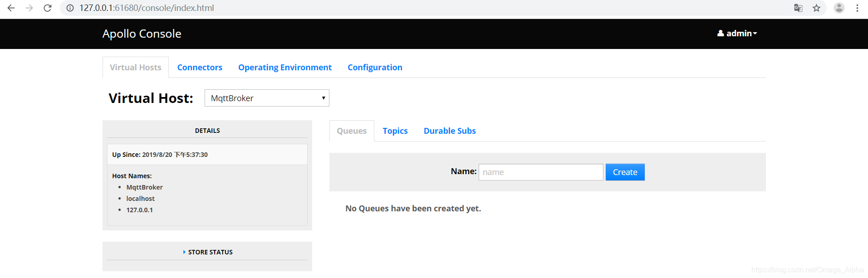868x278 pixels.
Task: Open the Virtual Host MqttBroker dropdown
Action: click(x=267, y=98)
